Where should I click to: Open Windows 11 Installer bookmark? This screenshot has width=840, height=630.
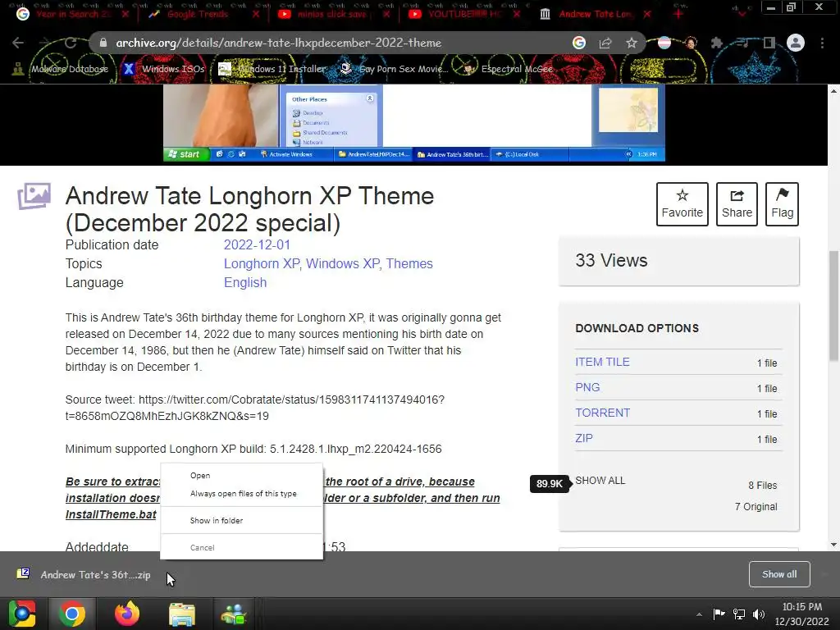click(273, 69)
